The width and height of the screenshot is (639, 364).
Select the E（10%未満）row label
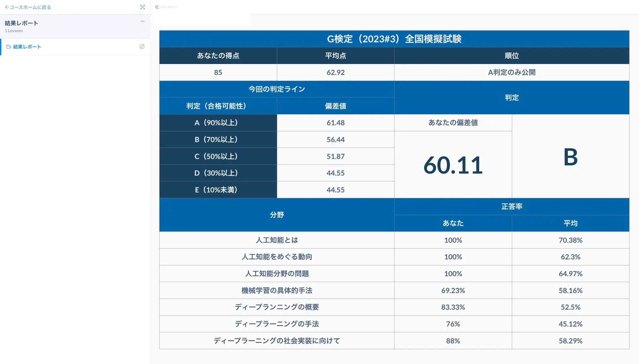pos(218,190)
